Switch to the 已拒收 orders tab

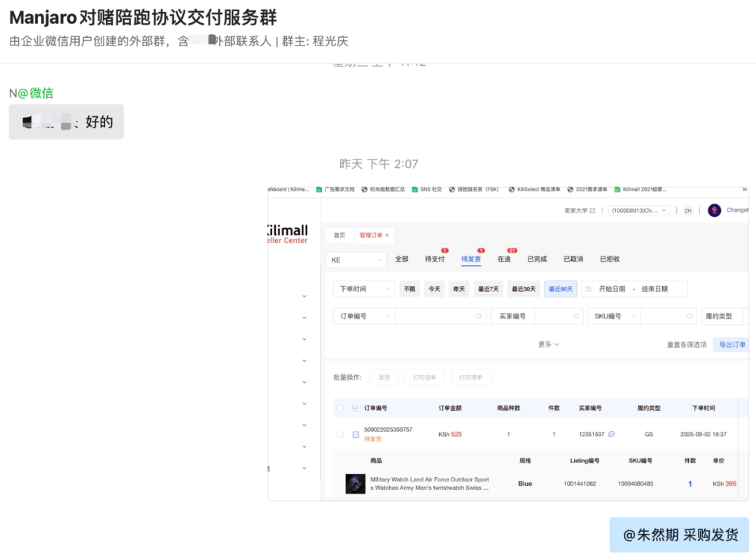tap(610, 259)
